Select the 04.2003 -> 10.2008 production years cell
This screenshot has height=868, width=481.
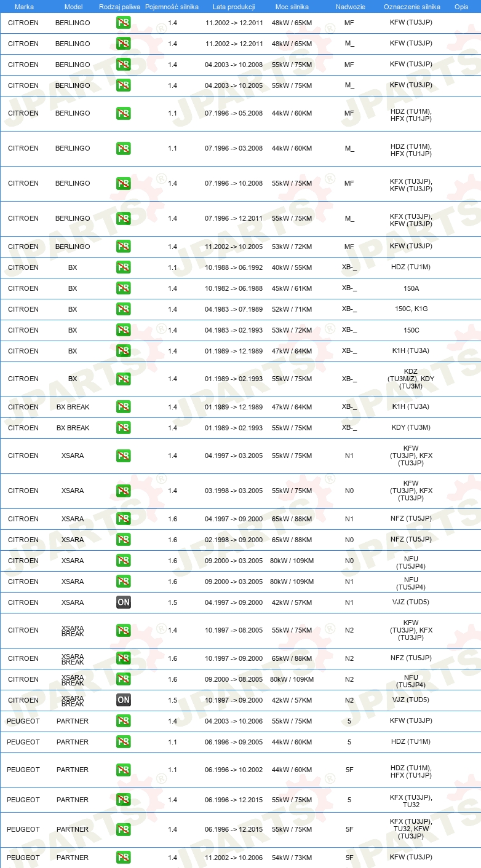coord(234,65)
